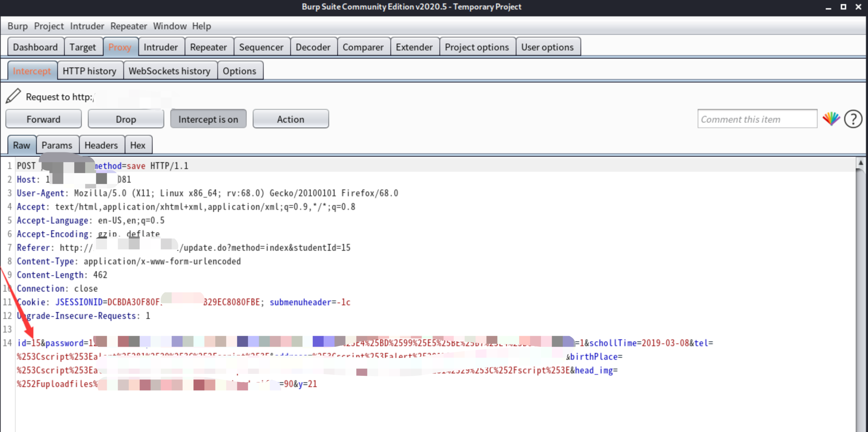Toggle the Intercept is on button

[208, 119]
